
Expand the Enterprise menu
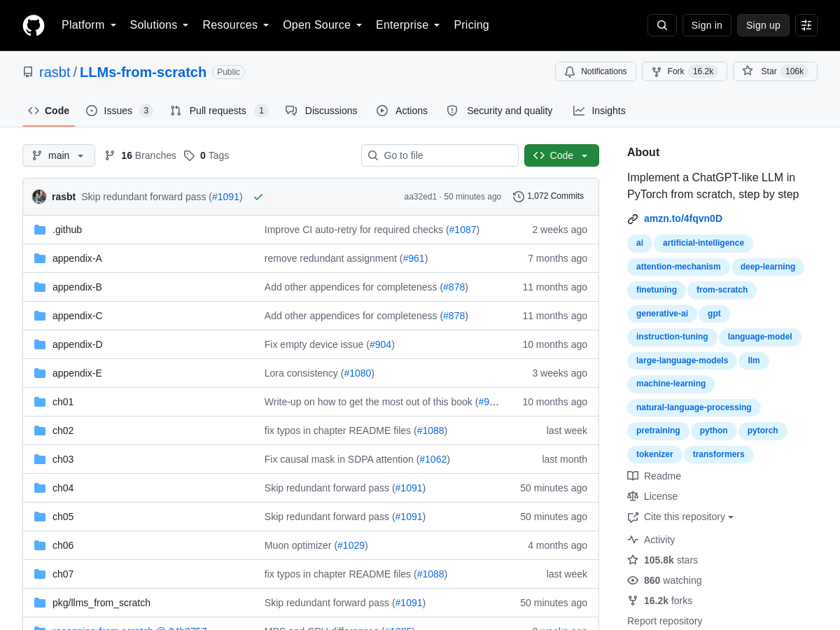pos(408,25)
